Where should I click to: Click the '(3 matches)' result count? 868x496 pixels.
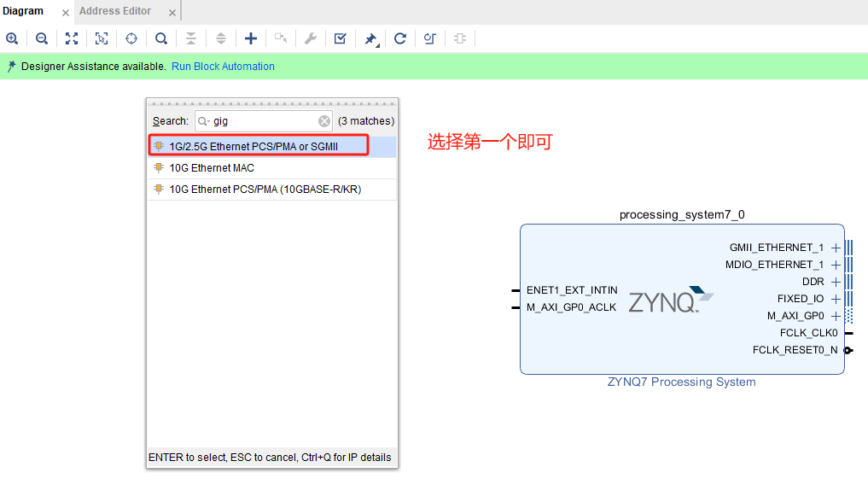coord(366,121)
